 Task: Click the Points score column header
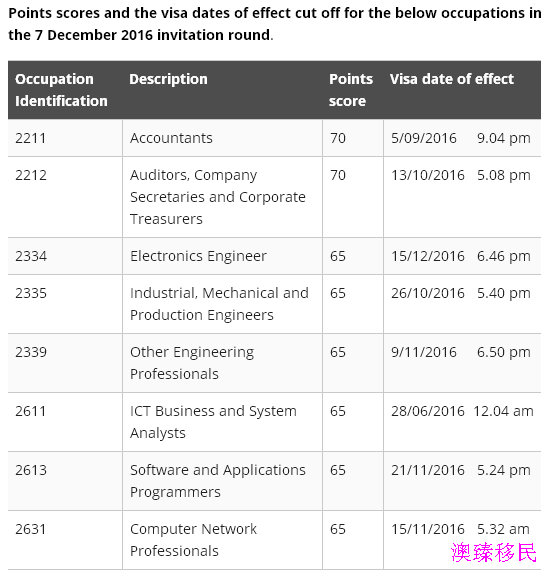[x=351, y=90]
